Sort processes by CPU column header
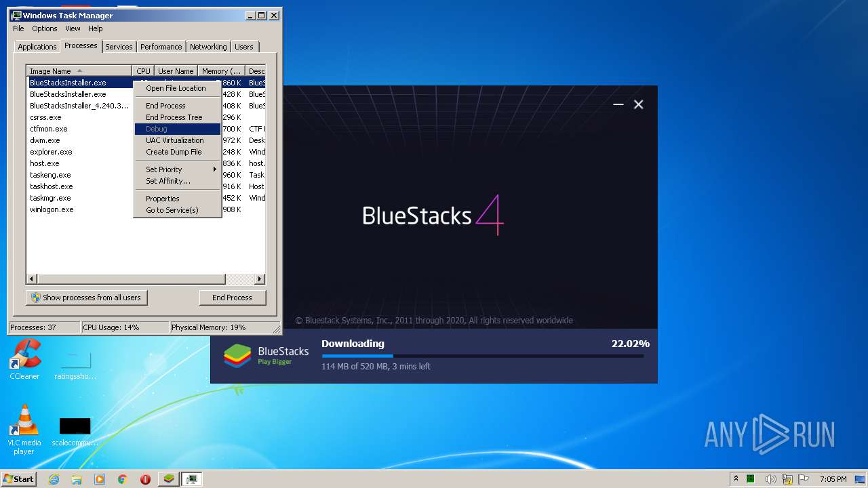 pos(143,71)
